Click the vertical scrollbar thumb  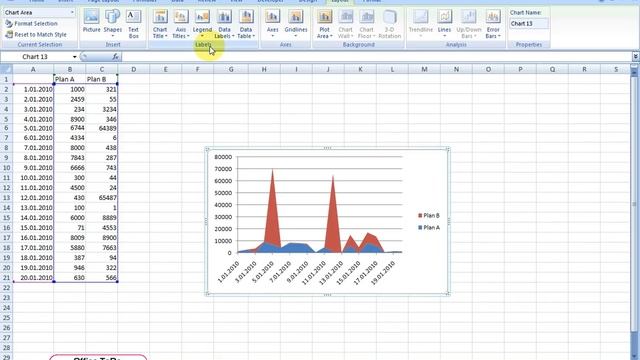(x=634, y=204)
